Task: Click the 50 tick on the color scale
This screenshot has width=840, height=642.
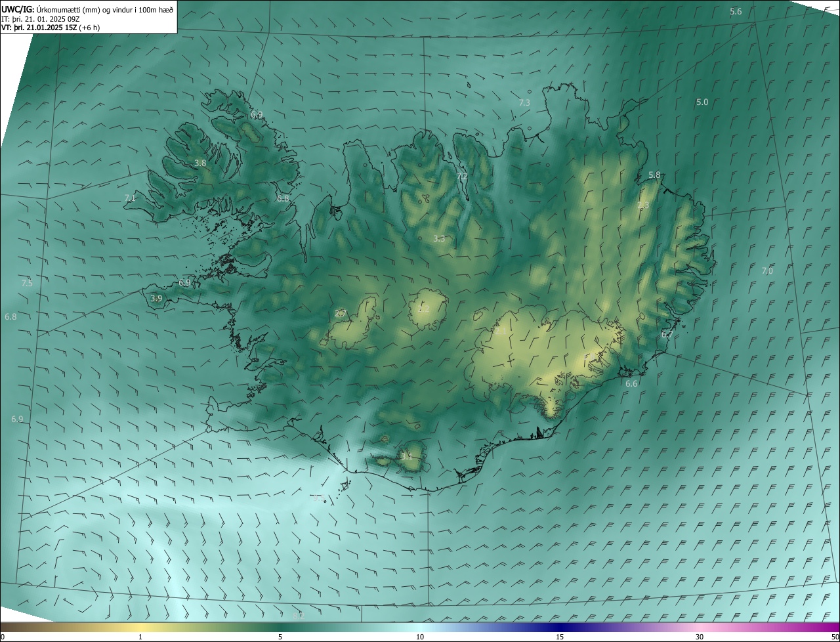Action: click(835, 637)
